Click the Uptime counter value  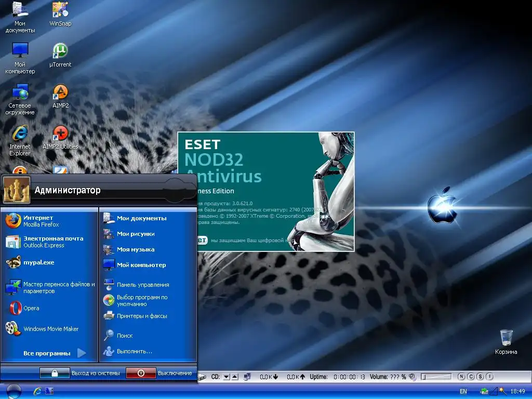[350, 377]
